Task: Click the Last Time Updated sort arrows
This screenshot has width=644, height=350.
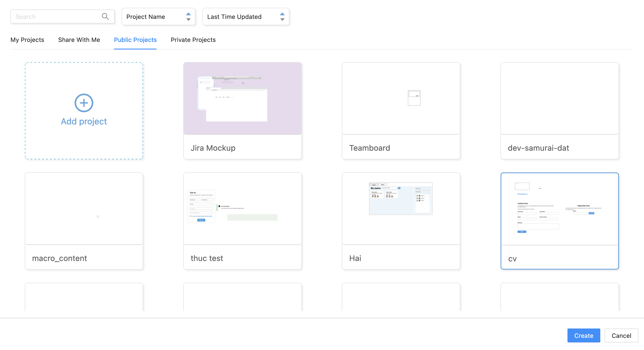Action: pos(282,17)
